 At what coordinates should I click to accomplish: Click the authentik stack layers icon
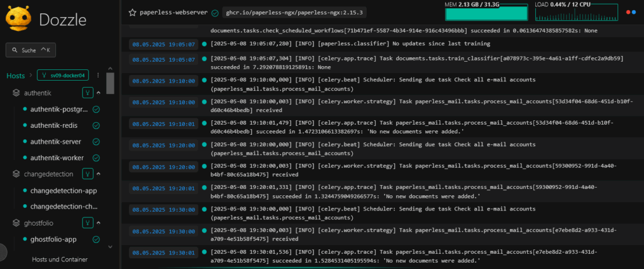coord(17,93)
